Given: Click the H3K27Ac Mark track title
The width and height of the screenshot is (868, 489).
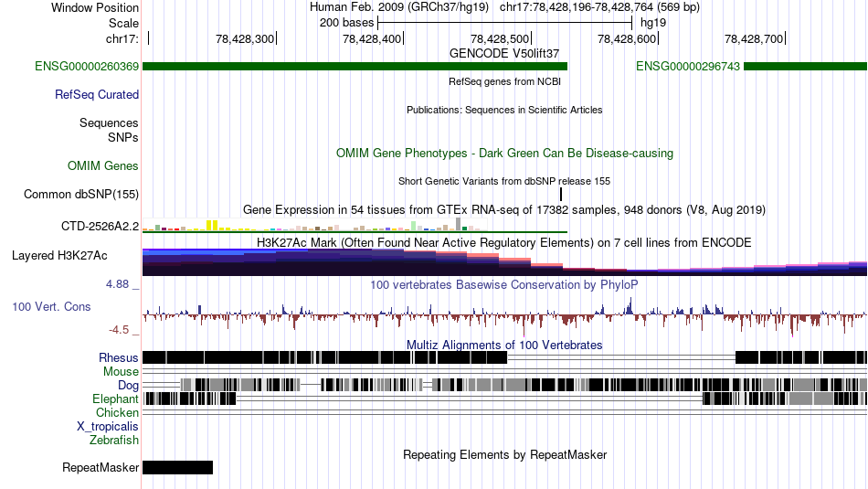Looking at the screenshot, I should 504,242.
